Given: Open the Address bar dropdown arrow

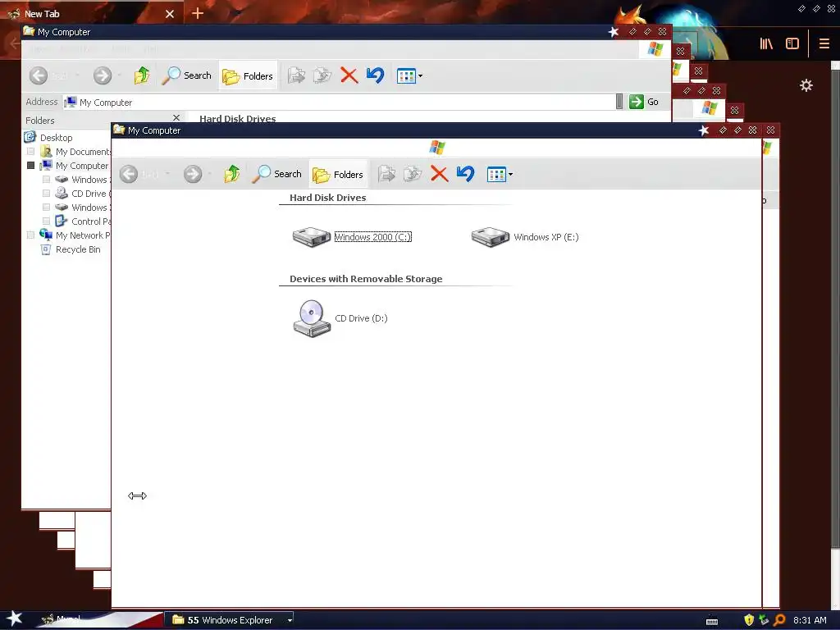Looking at the screenshot, I should (619, 101).
